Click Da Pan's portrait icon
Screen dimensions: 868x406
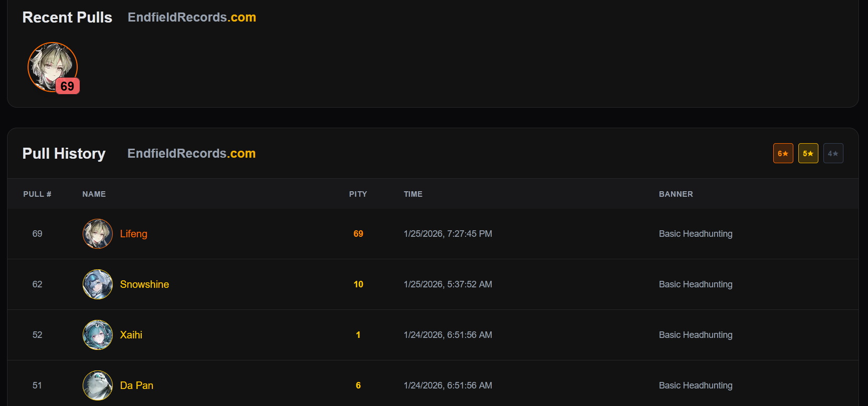click(x=98, y=385)
